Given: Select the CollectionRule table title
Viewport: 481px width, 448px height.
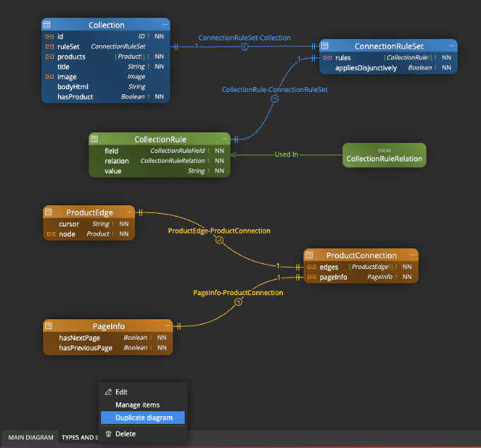Looking at the screenshot, I should click(x=160, y=139).
